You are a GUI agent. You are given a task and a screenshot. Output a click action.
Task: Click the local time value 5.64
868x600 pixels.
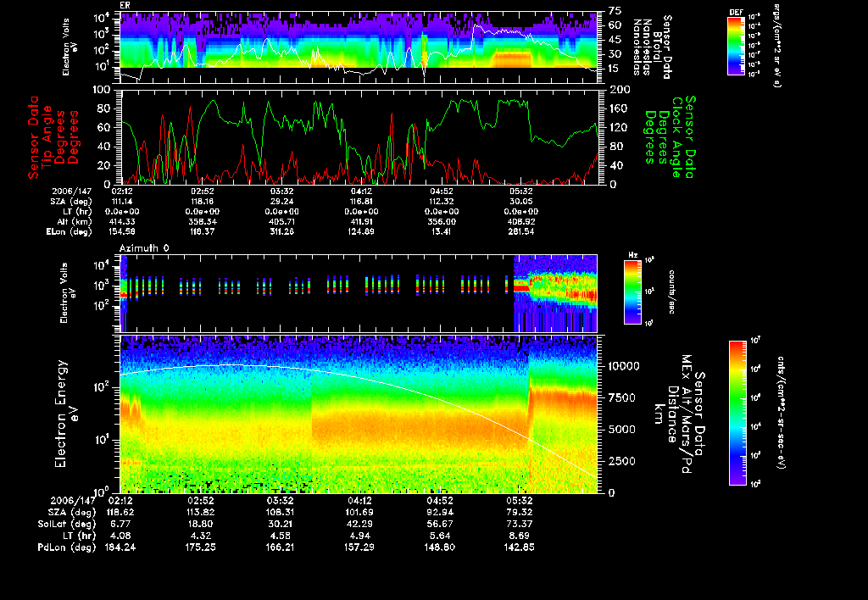[440, 536]
